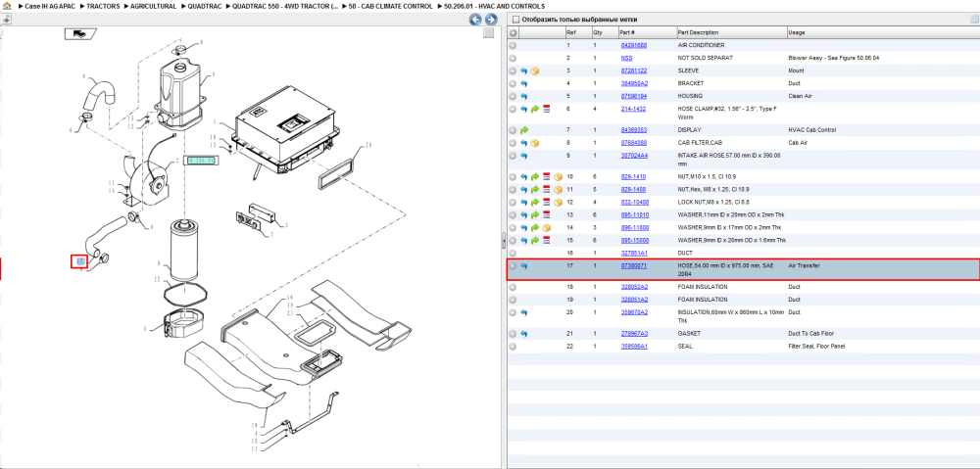The width and height of the screenshot is (980, 469).
Task: Open the NSS part link
Action: (x=626, y=58)
